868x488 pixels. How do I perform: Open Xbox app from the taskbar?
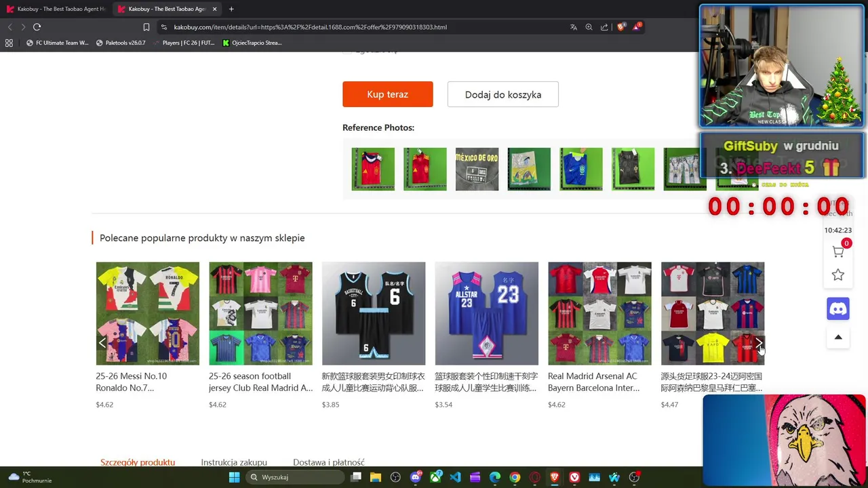[x=435, y=477]
